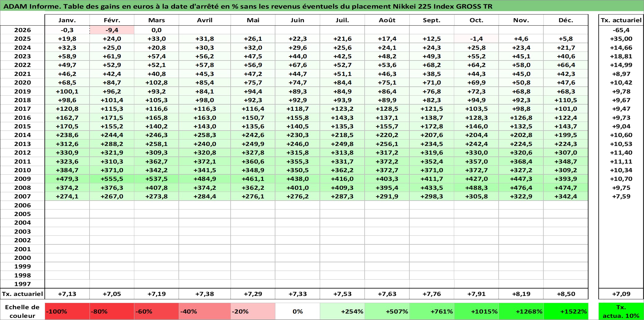644x320 pixels.
Task: Select the +18,81 actuarial rate for 2023
Action: coord(621,56)
